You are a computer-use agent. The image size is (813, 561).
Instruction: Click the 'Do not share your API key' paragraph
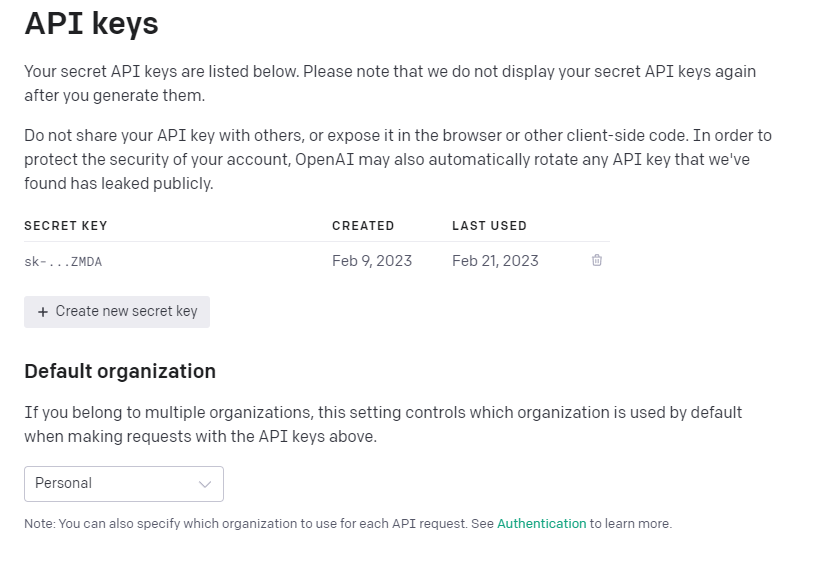[398, 159]
